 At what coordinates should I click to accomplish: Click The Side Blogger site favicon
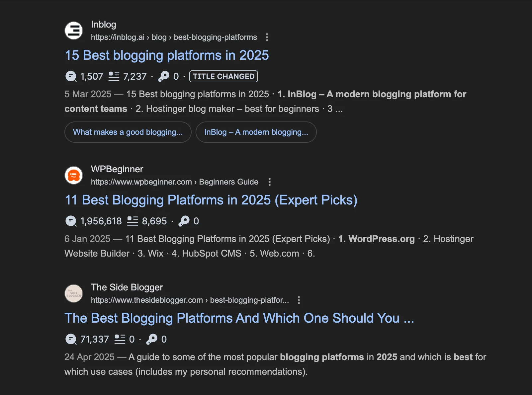click(73, 293)
